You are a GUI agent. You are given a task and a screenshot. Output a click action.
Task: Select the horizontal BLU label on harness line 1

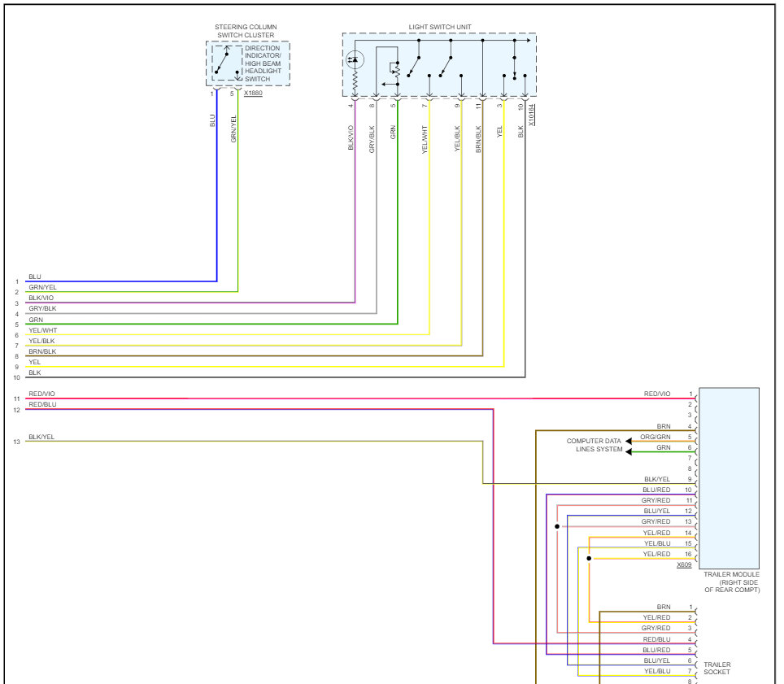[35, 277]
